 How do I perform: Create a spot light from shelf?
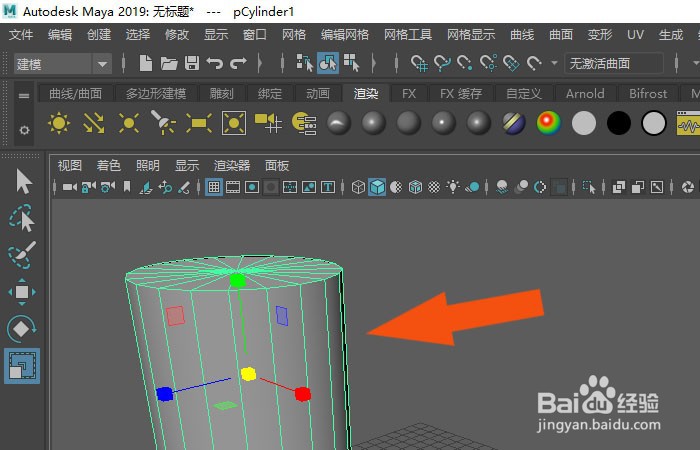tap(163, 123)
